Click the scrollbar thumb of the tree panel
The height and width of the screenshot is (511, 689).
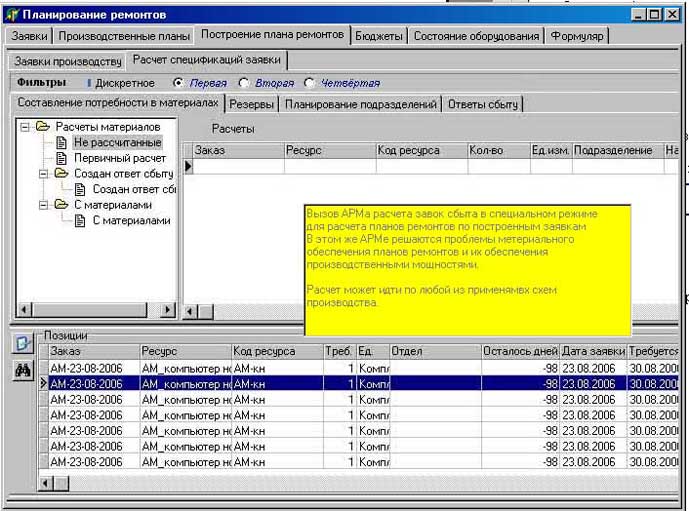tap(89, 310)
